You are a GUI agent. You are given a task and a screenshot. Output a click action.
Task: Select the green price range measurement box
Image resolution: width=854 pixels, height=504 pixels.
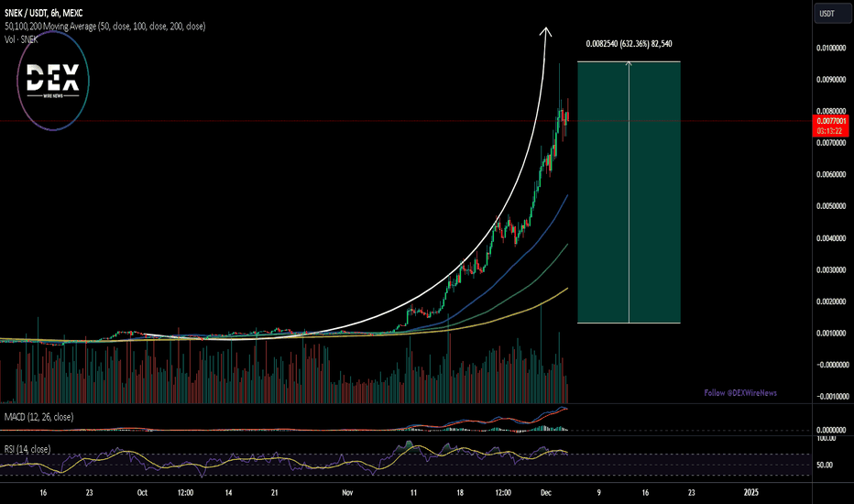click(x=629, y=192)
